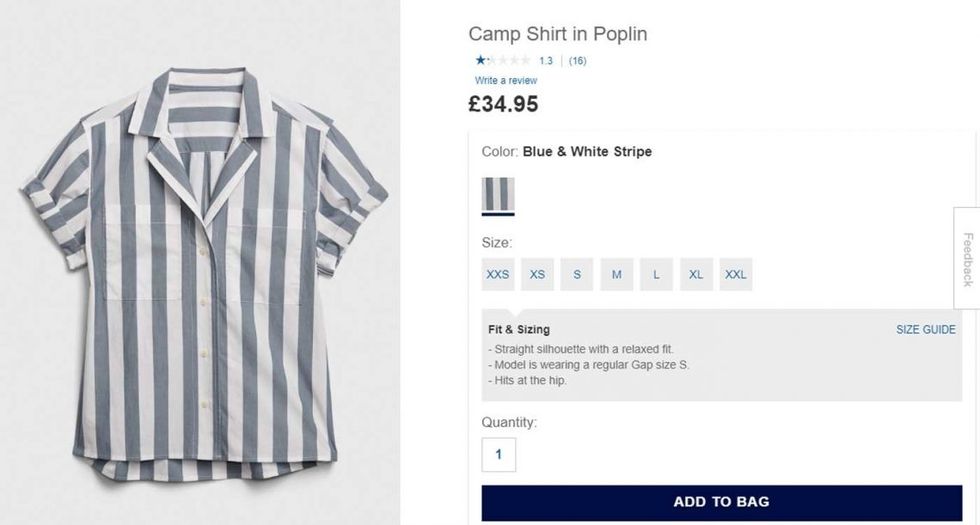
Task: Open the Feedback side tab
Action: coord(967,259)
